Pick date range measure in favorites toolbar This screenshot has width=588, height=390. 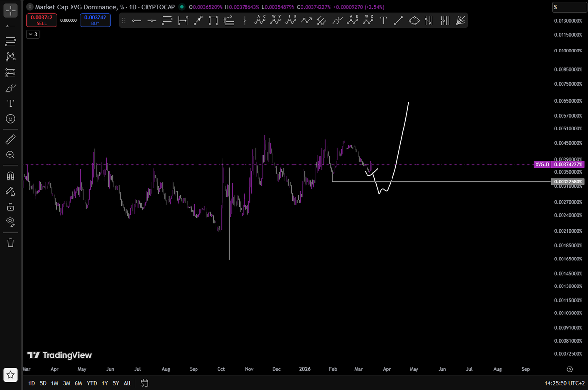[183, 21]
